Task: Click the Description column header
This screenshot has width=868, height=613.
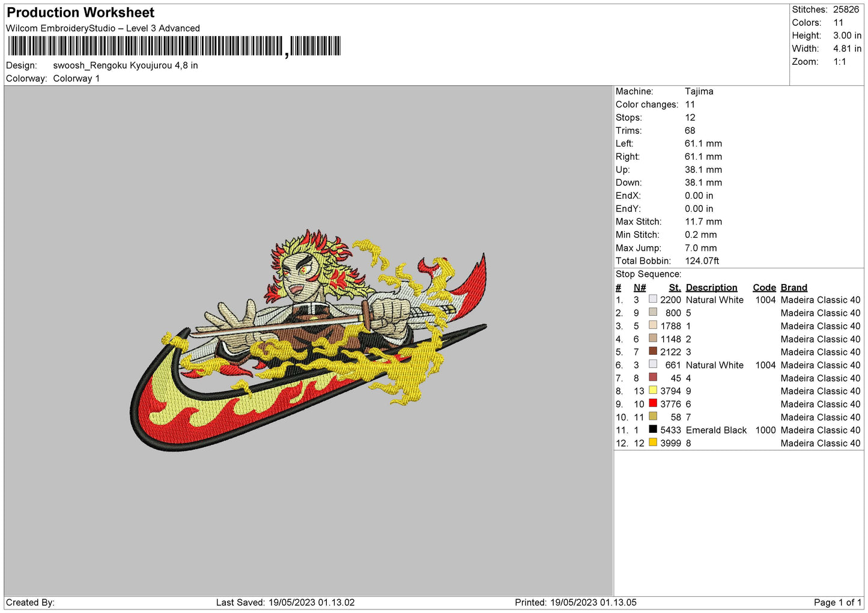Action: (x=711, y=288)
